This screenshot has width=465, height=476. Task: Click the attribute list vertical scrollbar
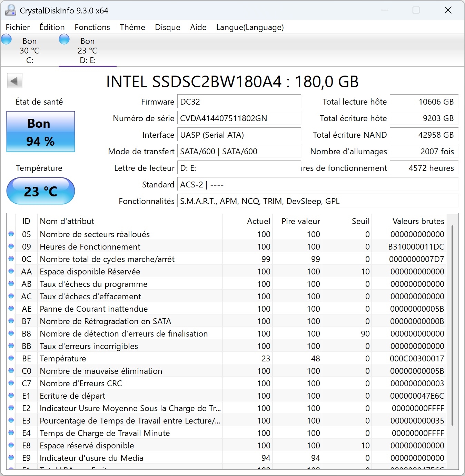[x=452, y=326]
